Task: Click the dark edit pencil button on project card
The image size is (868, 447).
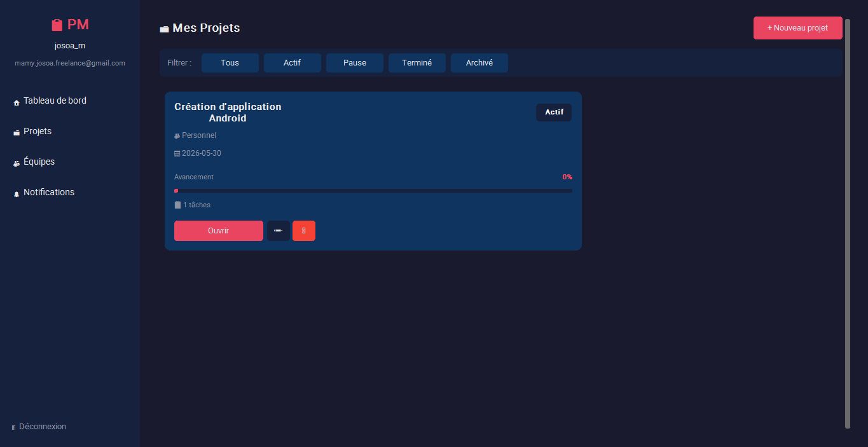Action: tap(278, 231)
